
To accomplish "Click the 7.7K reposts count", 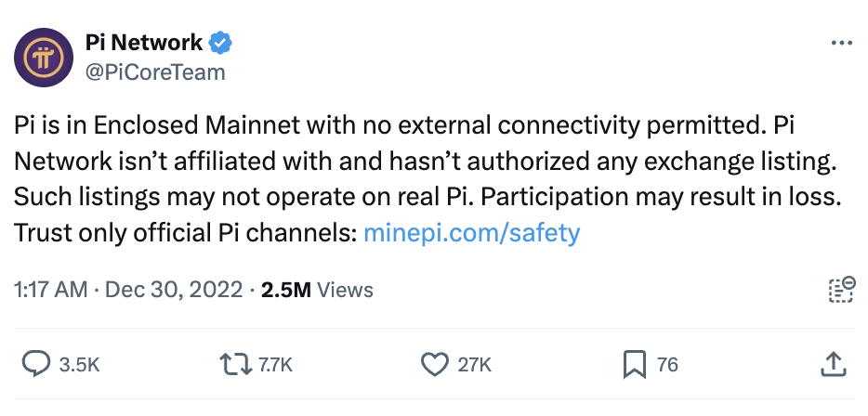I will (275, 365).
